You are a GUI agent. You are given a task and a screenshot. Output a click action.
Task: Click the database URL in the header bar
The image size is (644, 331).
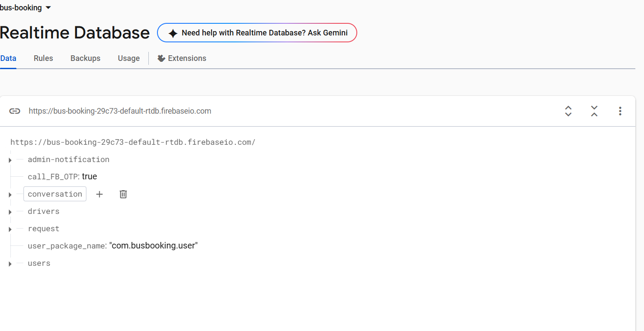[120, 111]
